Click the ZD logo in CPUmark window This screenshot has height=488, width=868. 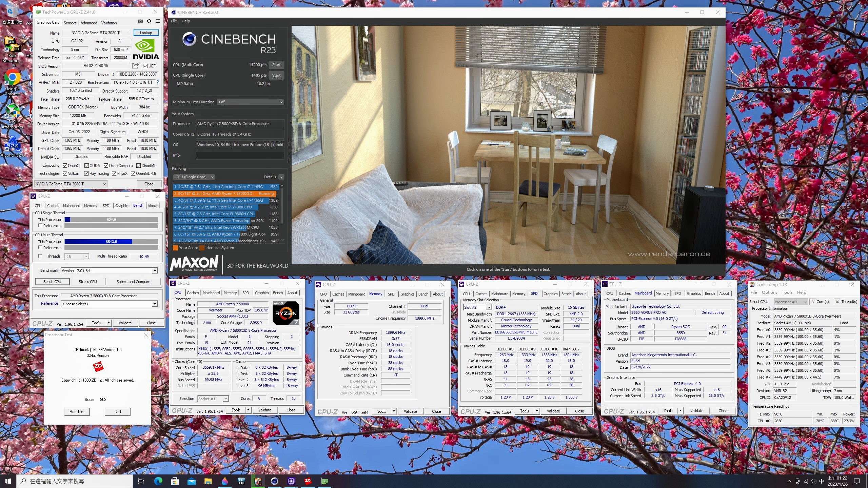98,366
